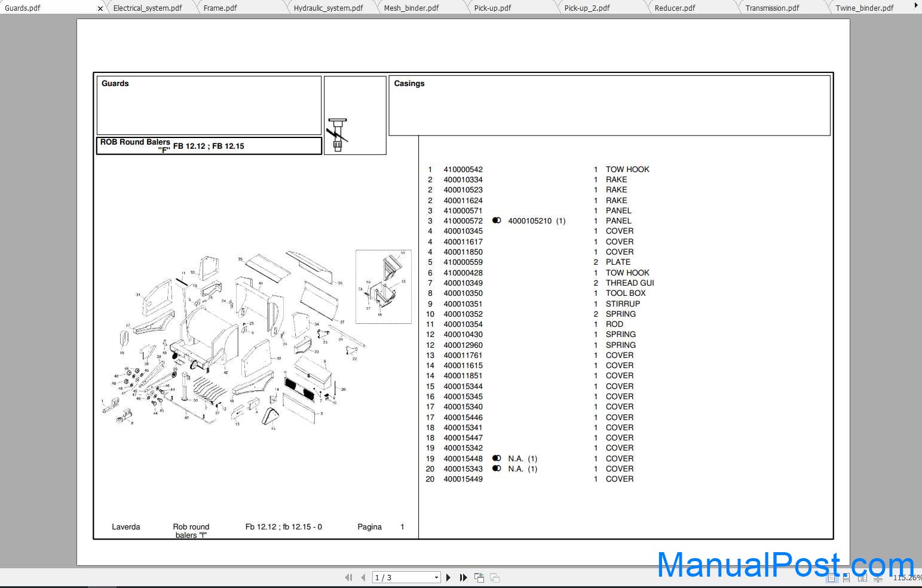922x588 pixels.
Task: Click 'PLATE' description text
Action: 618,262
